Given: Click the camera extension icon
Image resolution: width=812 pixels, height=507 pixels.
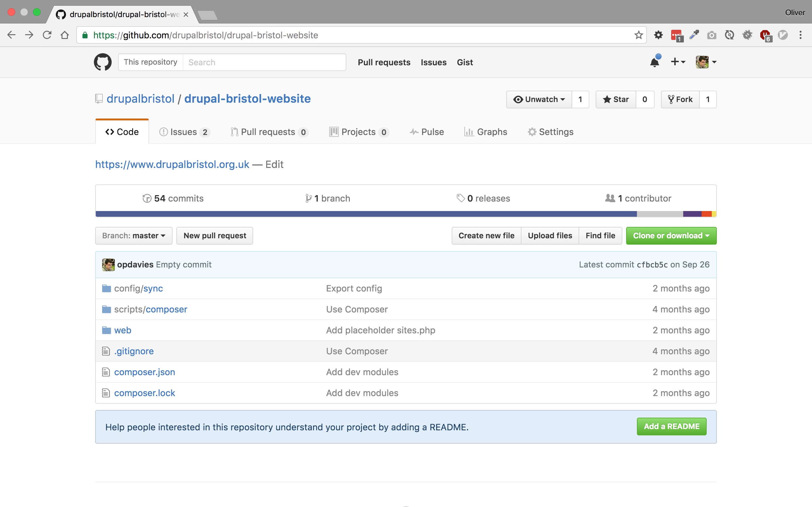Looking at the screenshot, I should [711, 35].
